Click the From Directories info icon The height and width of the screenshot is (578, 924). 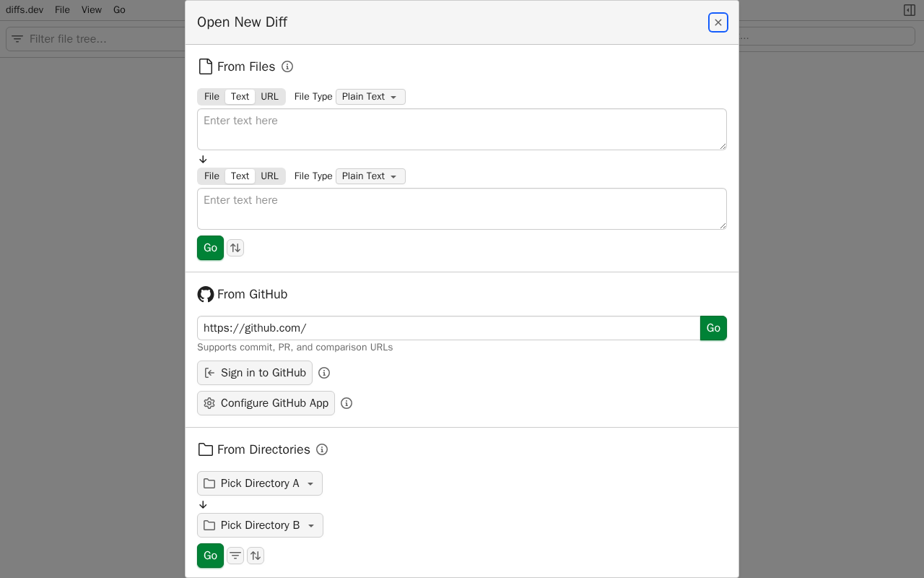(322, 449)
